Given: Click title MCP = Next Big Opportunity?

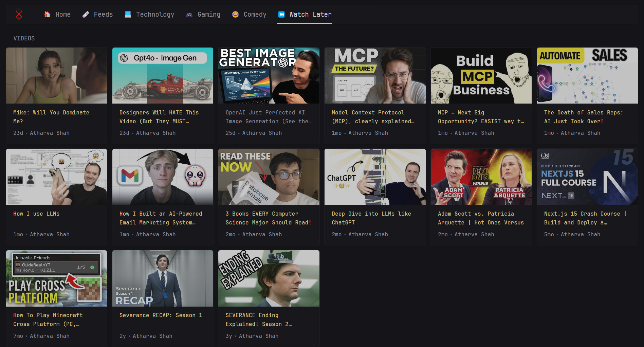Looking at the screenshot, I should (x=481, y=117).
